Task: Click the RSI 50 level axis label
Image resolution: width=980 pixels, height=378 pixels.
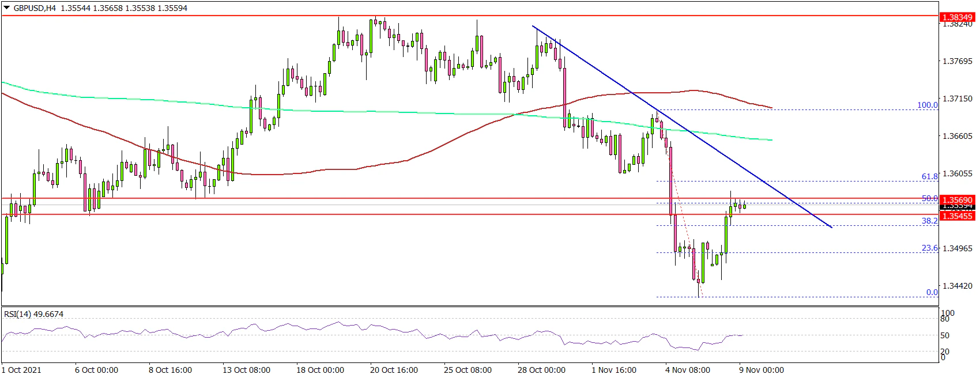Action: pyautogui.click(x=945, y=335)
